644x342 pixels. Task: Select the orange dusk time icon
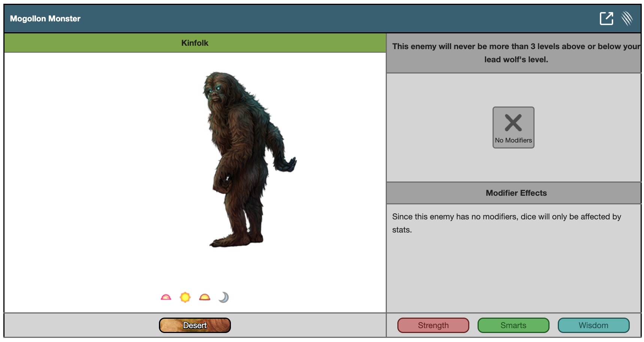205,297
